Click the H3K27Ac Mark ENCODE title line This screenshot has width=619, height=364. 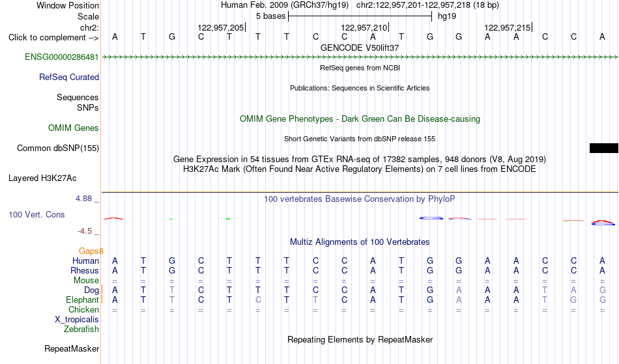[x=360, y=169]
